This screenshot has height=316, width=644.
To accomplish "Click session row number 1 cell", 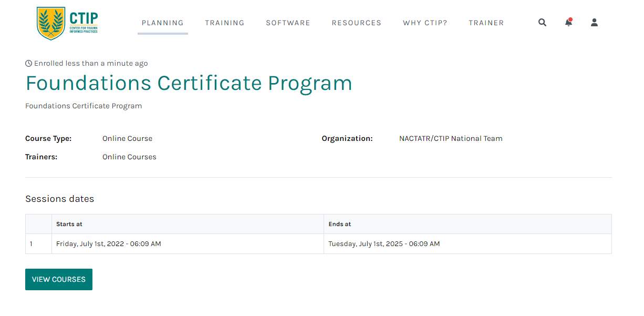I will tap(38, 244).
